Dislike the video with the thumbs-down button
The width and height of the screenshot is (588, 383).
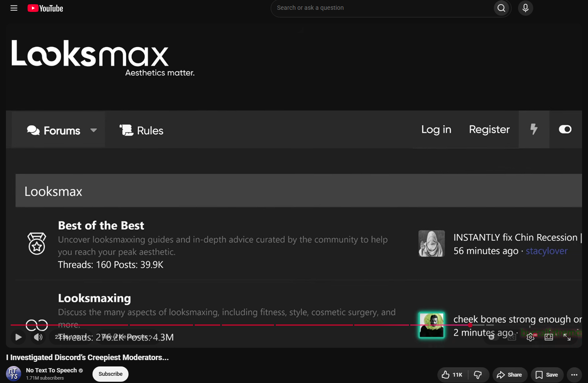(478, 375)
